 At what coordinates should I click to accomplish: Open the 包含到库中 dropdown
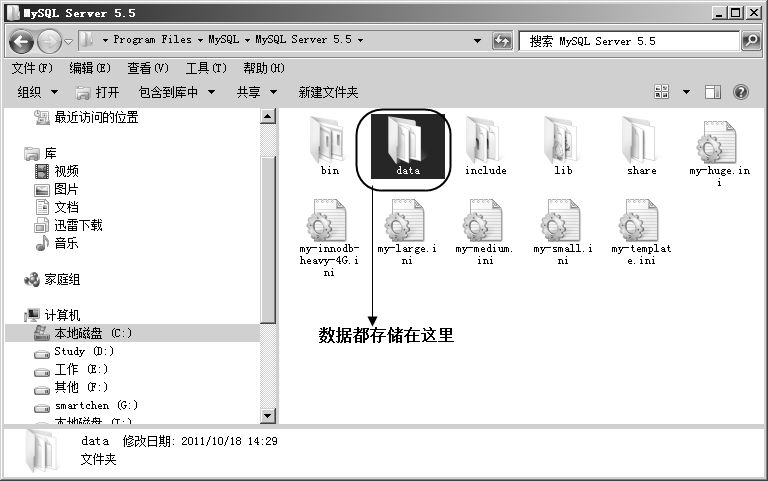[177, 92]
